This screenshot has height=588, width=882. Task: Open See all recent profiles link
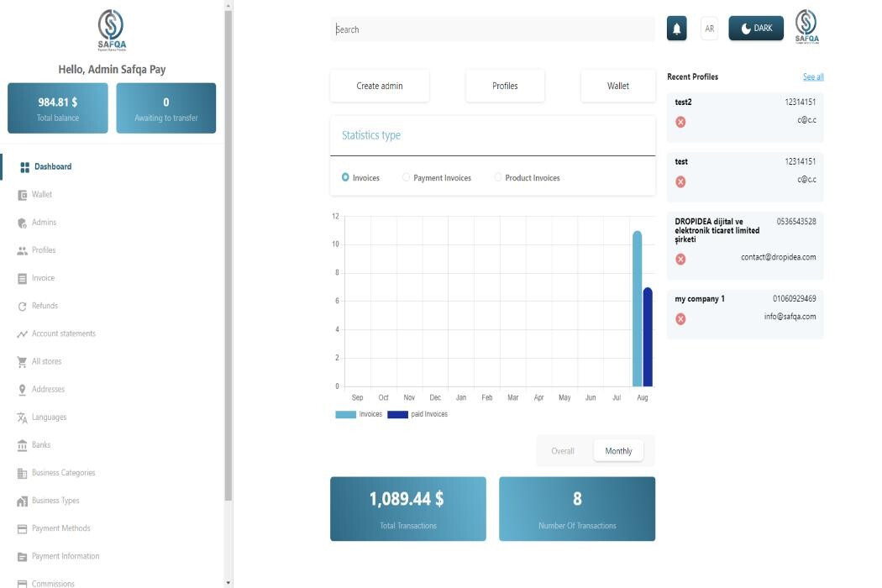point(812,77)
